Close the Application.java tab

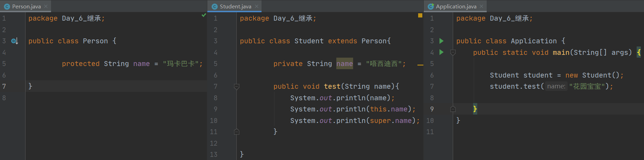pos(481,6)
